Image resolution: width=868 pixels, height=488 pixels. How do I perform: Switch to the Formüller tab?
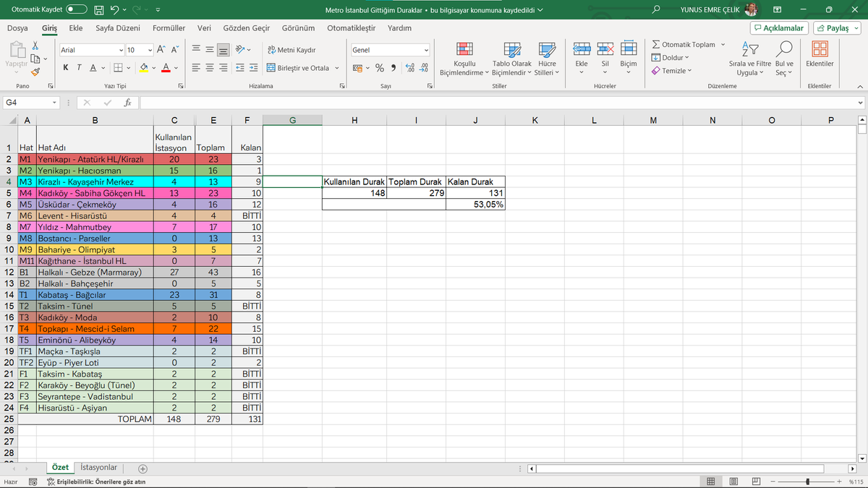click(169, 28)
